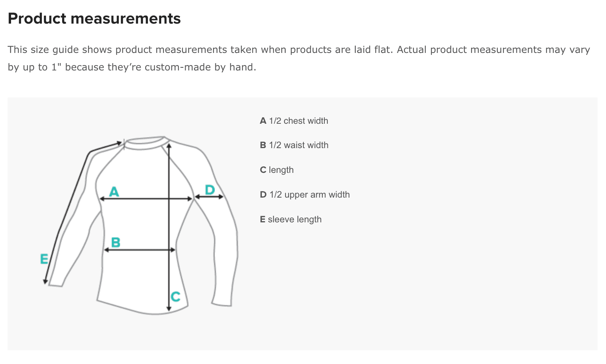Click the size guide description paragraph

[x=299, y=58]
